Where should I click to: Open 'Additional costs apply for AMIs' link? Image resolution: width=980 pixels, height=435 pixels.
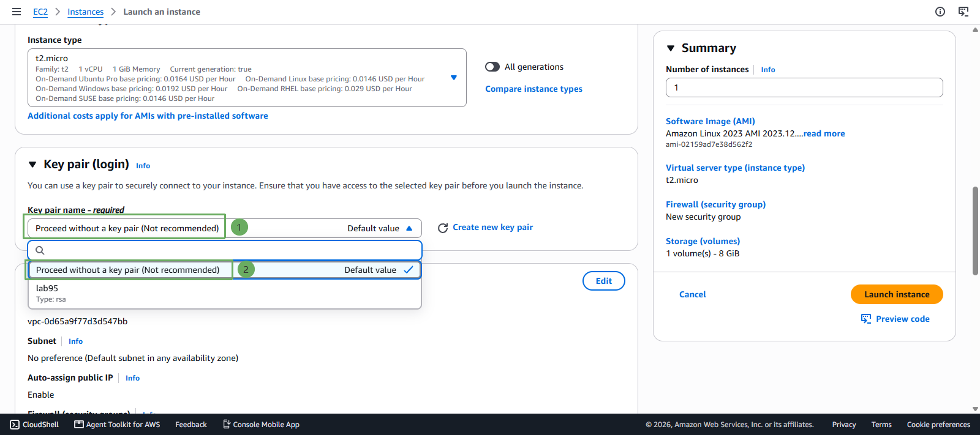tap(148, 116)
